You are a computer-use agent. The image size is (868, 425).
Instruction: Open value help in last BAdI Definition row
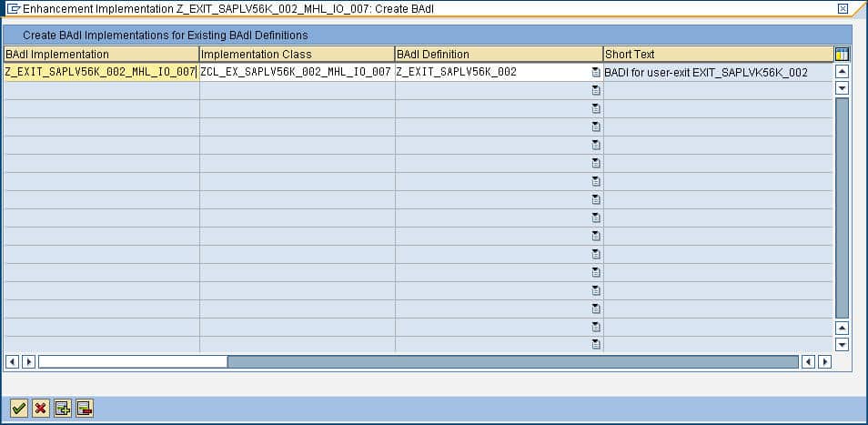[x=596, y=344]
